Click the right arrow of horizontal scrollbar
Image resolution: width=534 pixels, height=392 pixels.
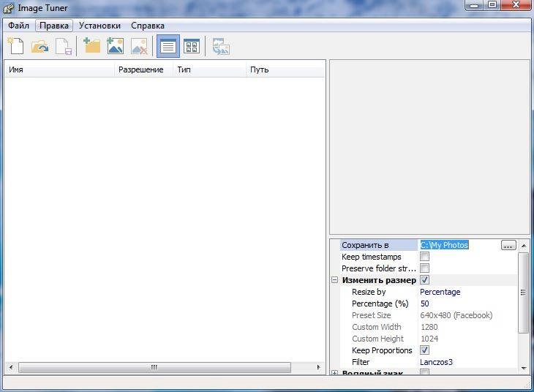click(318, 367)
